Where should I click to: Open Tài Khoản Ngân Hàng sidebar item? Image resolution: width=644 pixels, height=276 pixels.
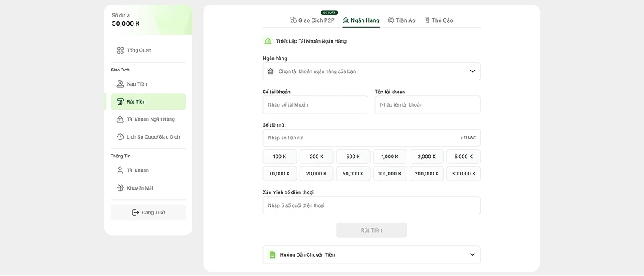tap(148, 119)
